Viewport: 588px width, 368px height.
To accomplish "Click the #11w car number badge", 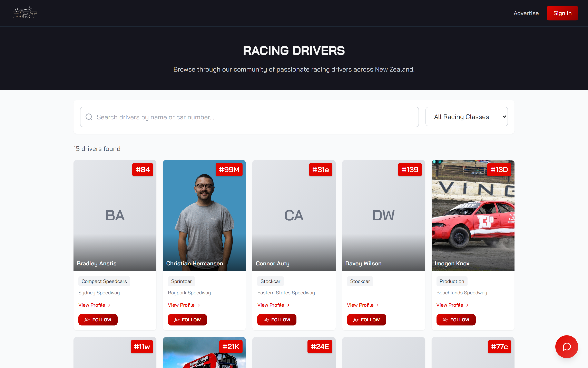I will (142, 347).
